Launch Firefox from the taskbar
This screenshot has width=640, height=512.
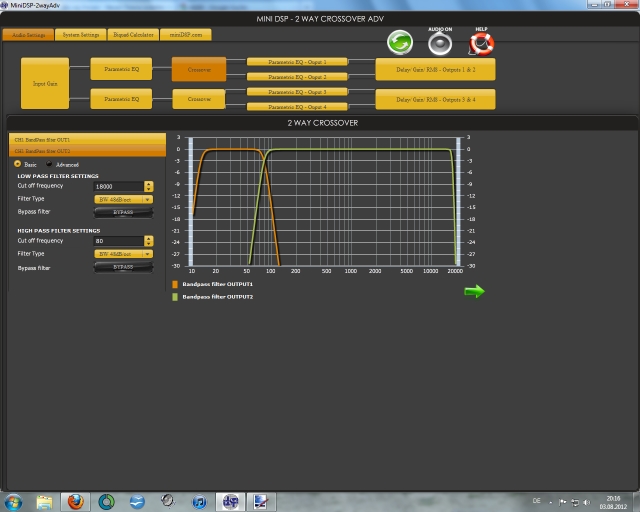[76, 502]
